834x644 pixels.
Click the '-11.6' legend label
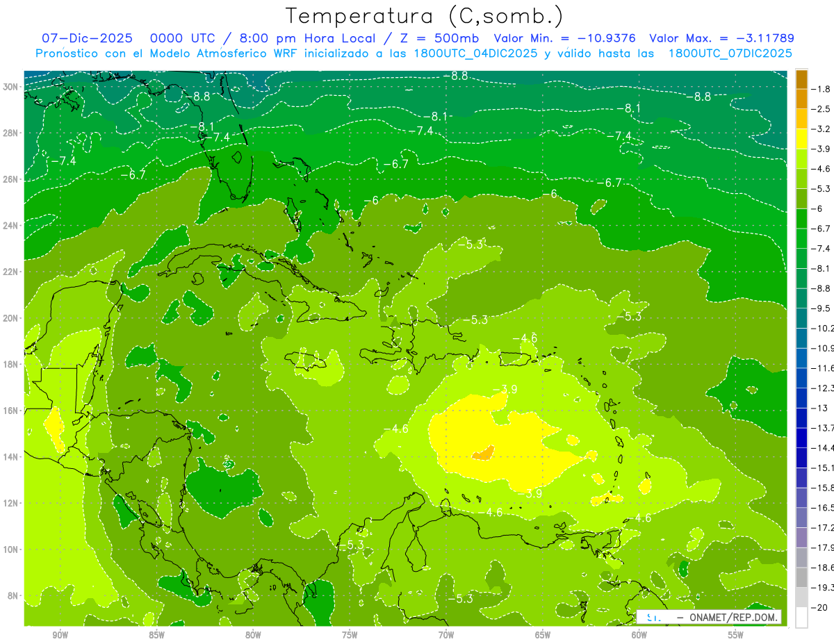point(824,368)
